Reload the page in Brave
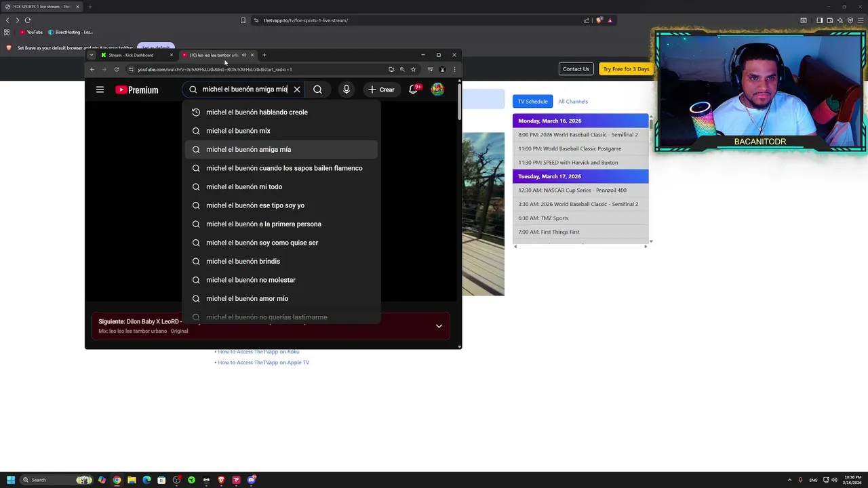 (x=28, y=20)
